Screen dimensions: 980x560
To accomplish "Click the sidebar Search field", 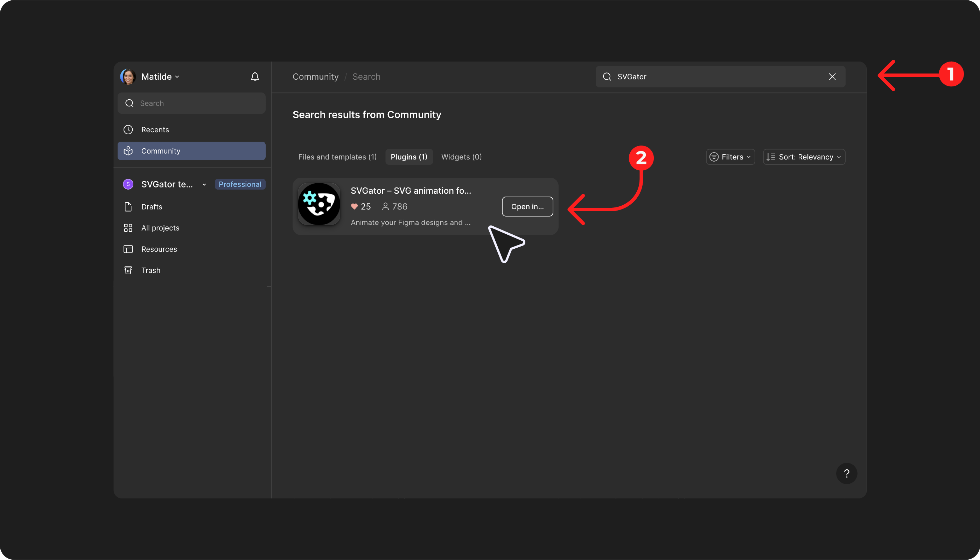I will click(x=191, y=103).
